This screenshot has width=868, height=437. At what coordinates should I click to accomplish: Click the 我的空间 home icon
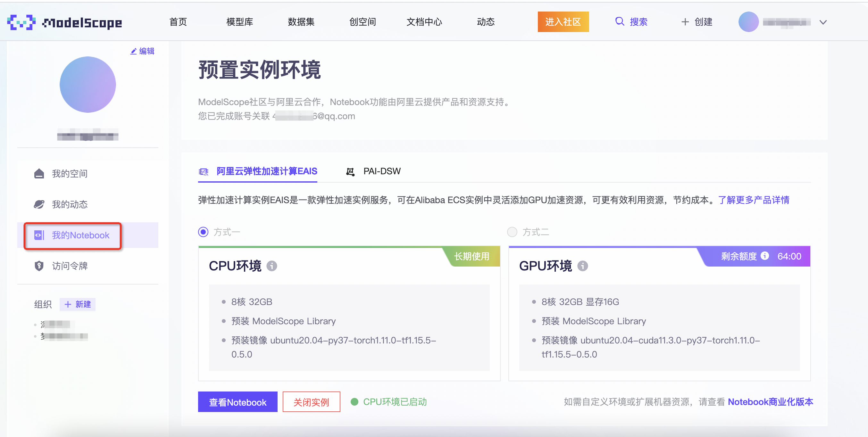click(39, 174)
